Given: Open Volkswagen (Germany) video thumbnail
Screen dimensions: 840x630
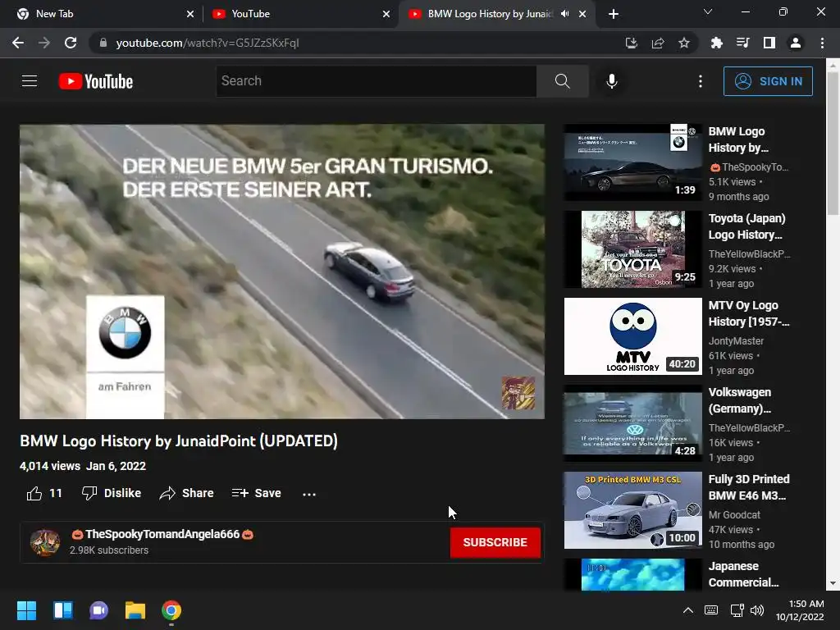Looking at the screenshot, I should click(632, 423).
